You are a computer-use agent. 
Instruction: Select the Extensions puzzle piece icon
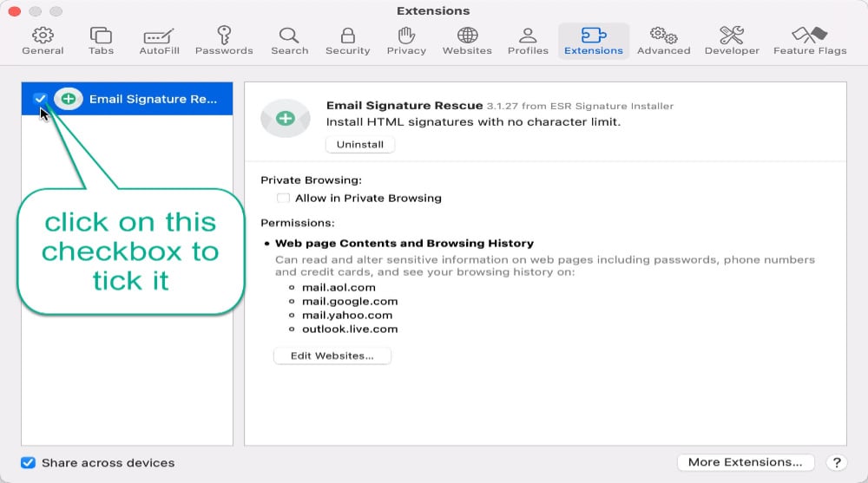[x=594, y=36]
